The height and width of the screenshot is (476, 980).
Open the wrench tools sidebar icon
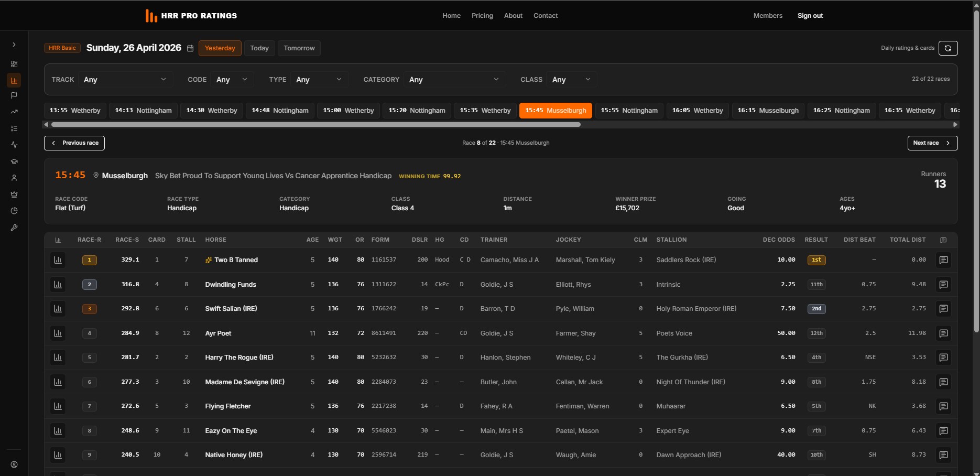[14, 228]
